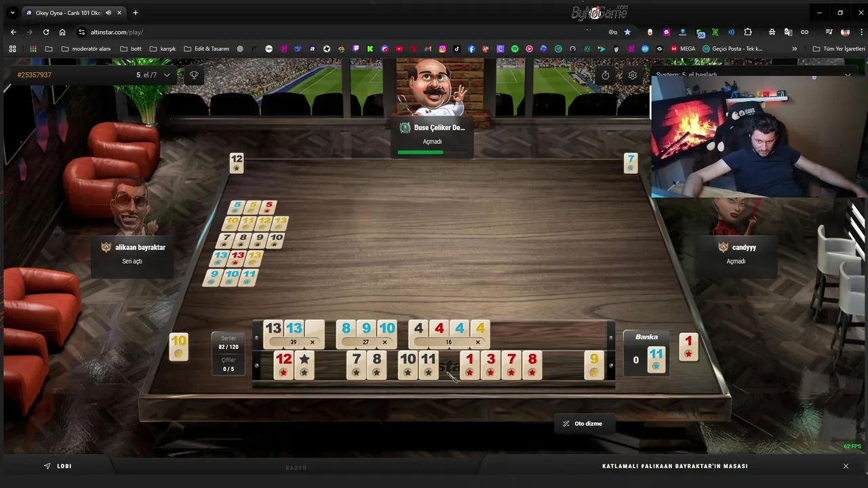Click opponent's opened 13-13-13 meld
868x488 pixels.
pos(237,258)
